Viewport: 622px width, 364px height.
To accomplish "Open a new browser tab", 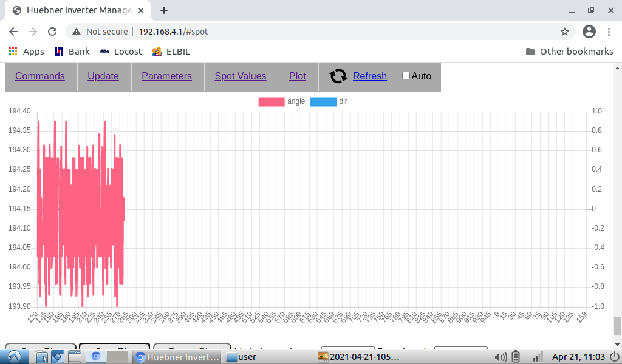I will coord(164,10).
